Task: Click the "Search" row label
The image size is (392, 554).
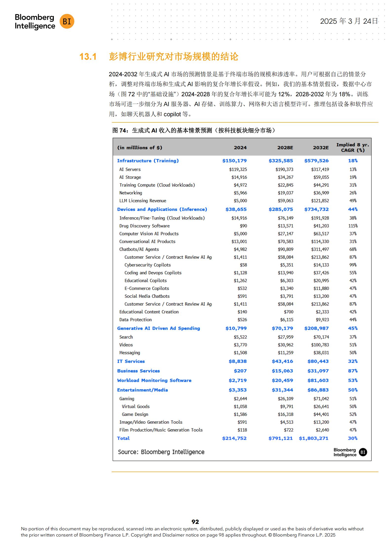Action: point(126,337)
